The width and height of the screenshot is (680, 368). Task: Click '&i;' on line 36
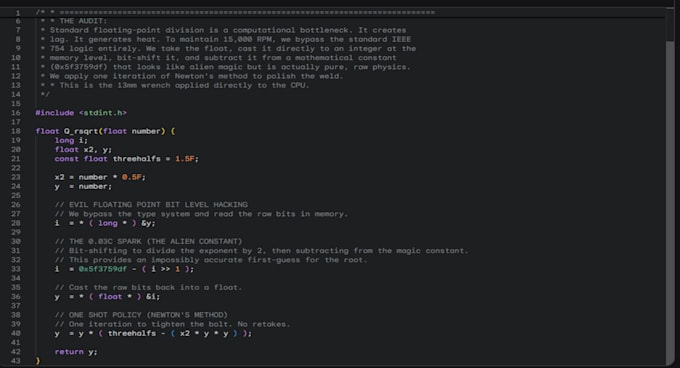[x=153, y=297]
